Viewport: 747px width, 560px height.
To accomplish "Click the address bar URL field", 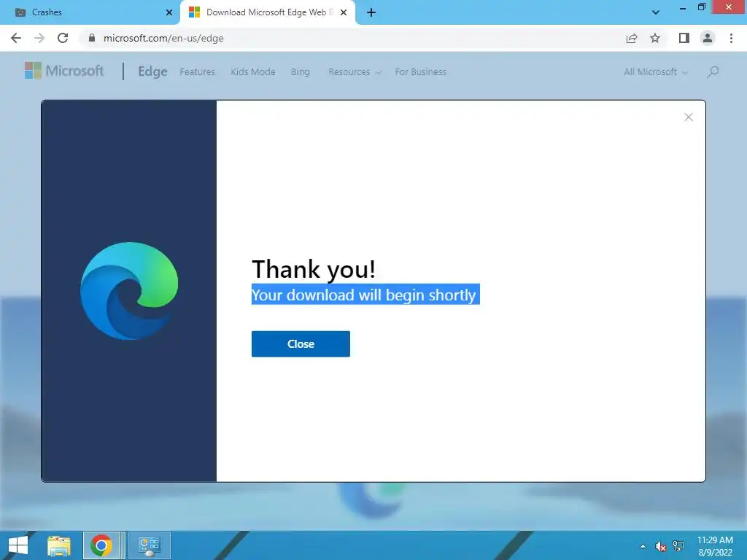I will pyautogui.click(x=352, y=38).
